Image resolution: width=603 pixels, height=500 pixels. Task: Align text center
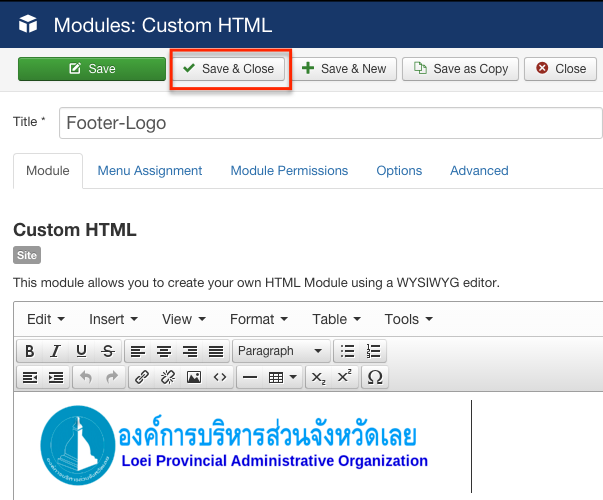[164, 351]
